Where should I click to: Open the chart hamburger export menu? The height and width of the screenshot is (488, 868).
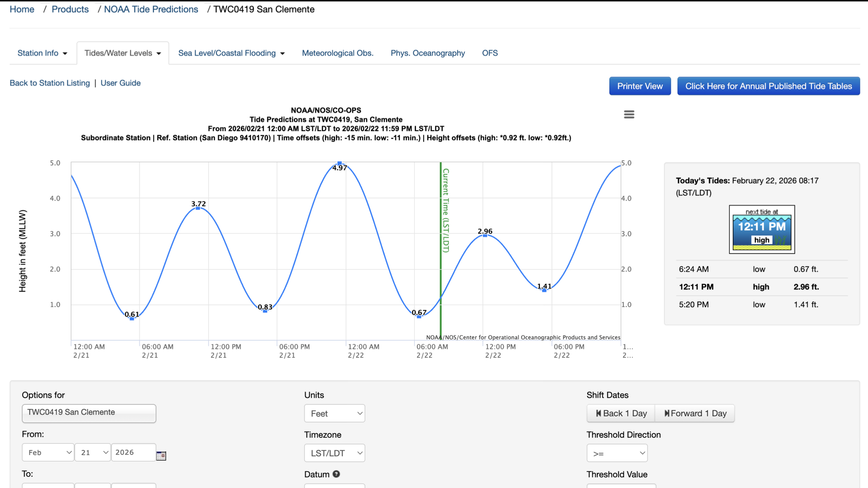[x=629, y=115]
